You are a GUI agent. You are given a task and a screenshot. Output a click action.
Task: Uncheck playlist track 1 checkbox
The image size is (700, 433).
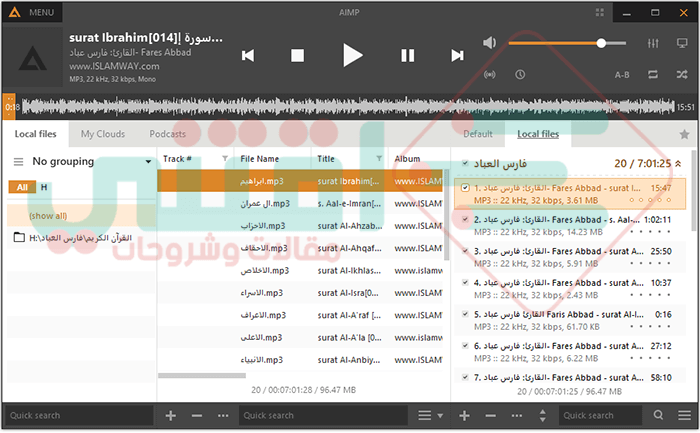465,187
